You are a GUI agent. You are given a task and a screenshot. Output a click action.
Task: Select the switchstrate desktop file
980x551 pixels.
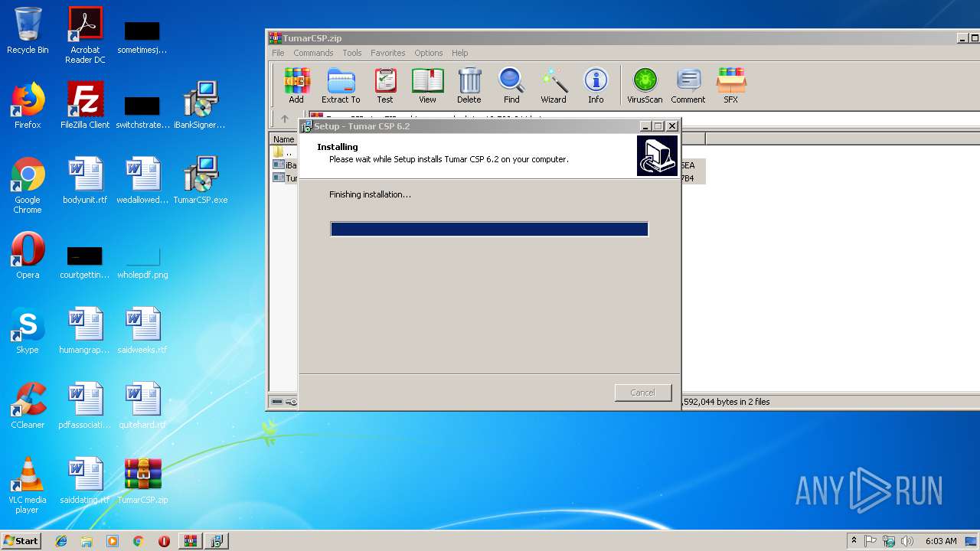click(x=142, y=112)
